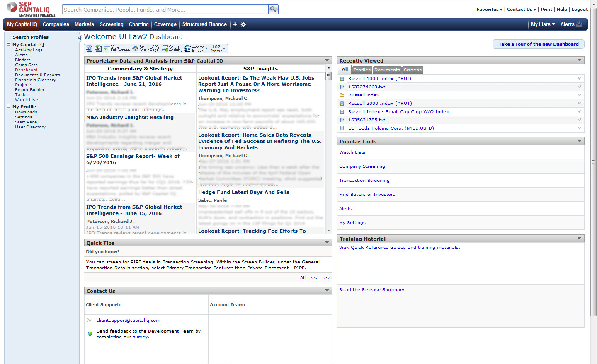Screen dimensions: 597x364
Task: Open Report Builder in sidebar
Action: (x=29, y=90)
